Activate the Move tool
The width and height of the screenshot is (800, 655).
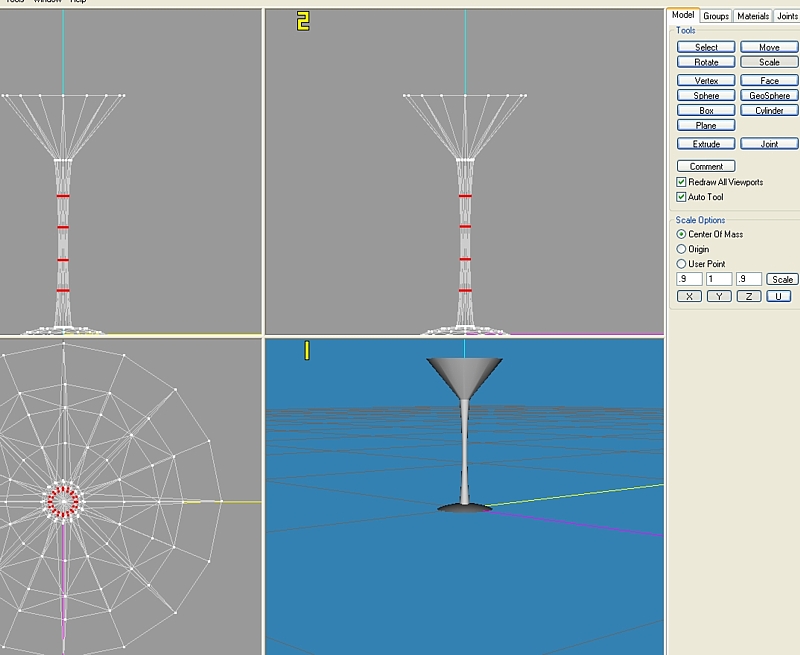[768, 47]
